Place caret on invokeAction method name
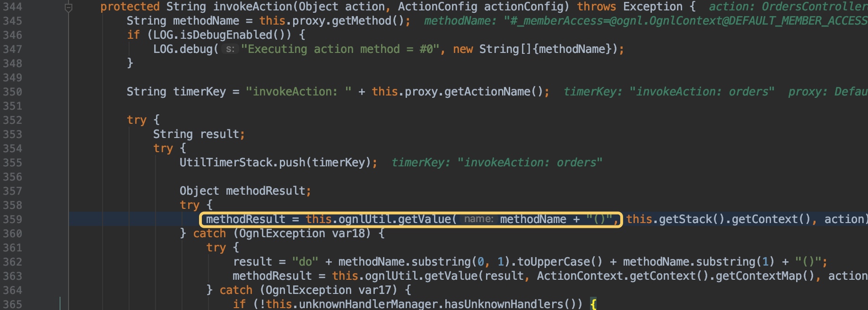This screenshot has width=868, height=310. coord(252,7)
